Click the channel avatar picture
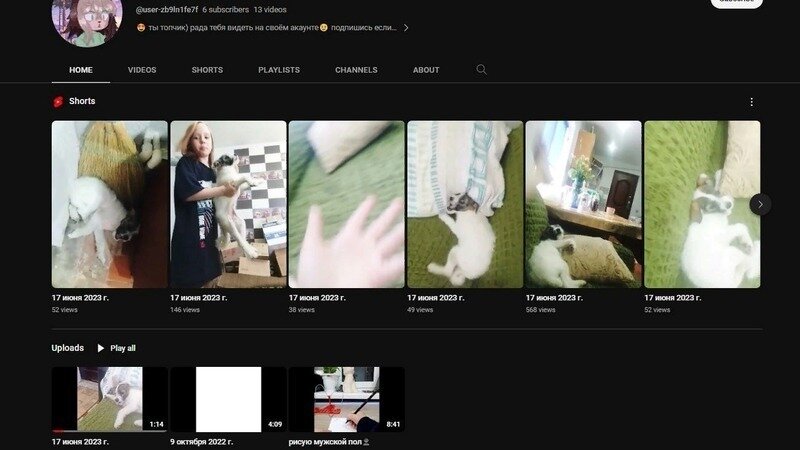Viewport: 800px width, 450px height. [x=87, y=20]
